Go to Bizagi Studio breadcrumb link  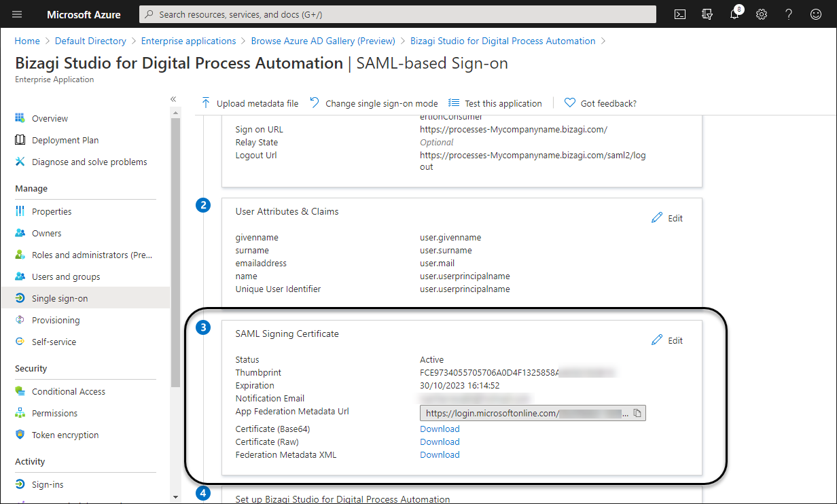click(503, 41)
